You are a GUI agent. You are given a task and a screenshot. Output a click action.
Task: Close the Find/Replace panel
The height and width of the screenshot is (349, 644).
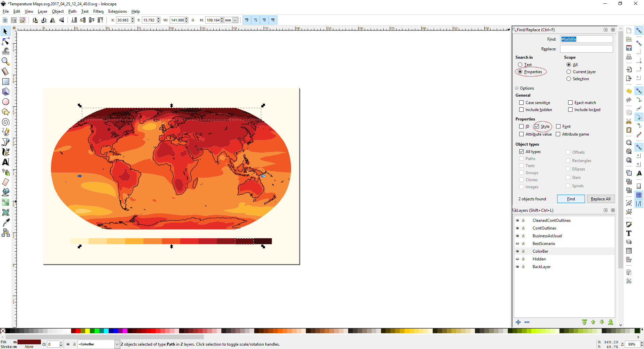click(613, 30)
